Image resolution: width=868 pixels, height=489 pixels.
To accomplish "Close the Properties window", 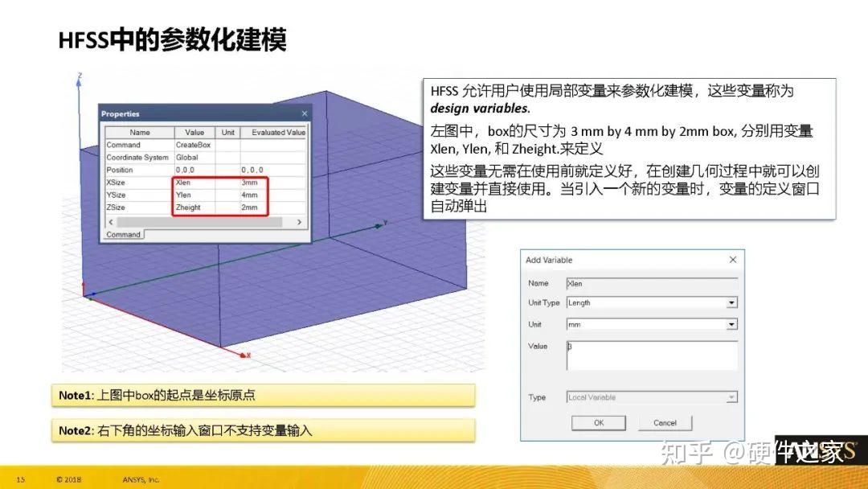I will (x=305, y=113).
